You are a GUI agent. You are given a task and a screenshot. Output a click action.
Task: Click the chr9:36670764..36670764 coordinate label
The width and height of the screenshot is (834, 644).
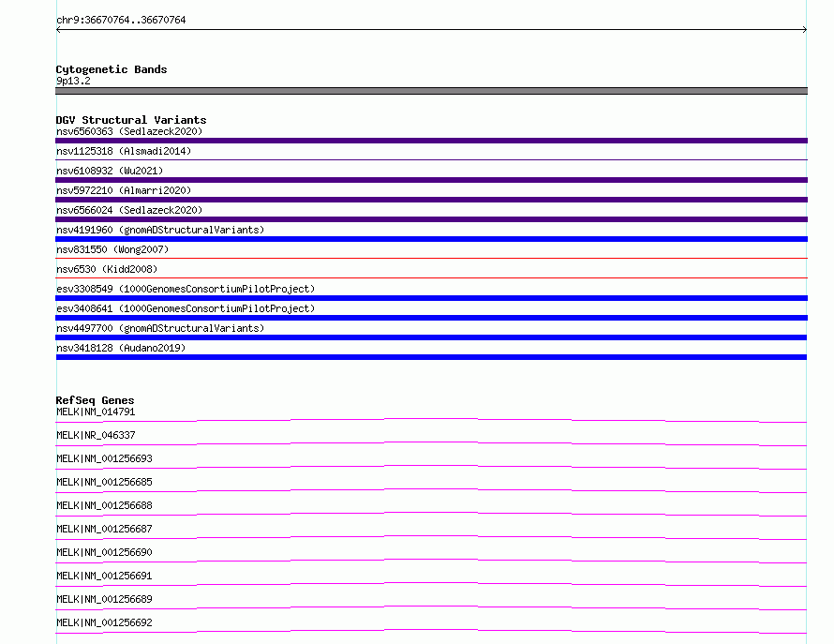pos(121,20)
